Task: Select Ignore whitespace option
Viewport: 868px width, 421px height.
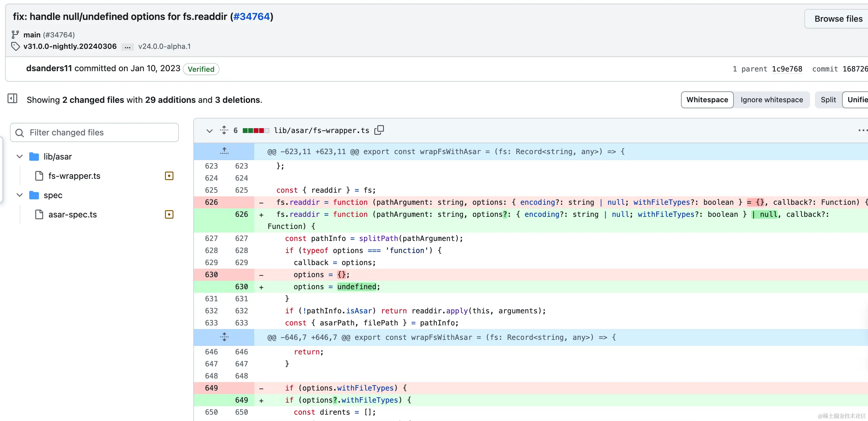Action: pos(771,100)
